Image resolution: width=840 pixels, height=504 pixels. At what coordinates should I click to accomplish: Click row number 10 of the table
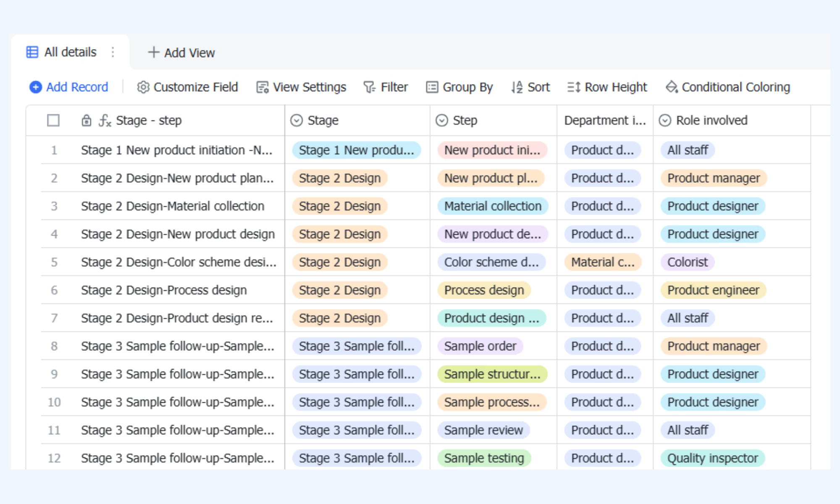(x=54, y=402)
